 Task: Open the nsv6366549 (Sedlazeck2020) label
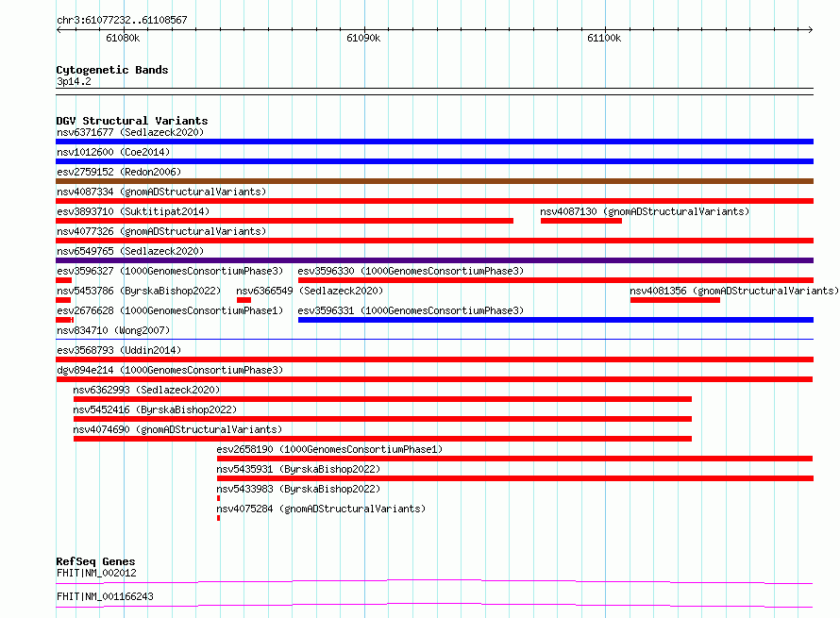pyautogui.click(x=310, y=291)
